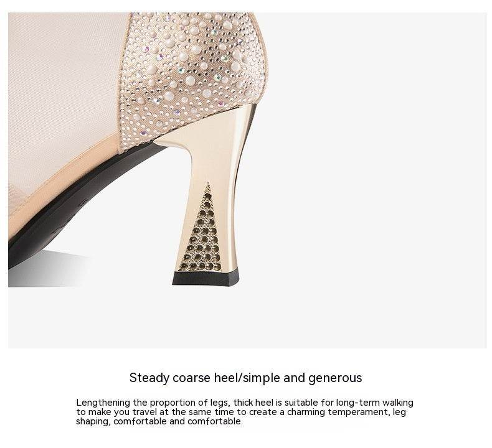
Task: Click the words "charming temperament"
Action: tap(338, 412)
